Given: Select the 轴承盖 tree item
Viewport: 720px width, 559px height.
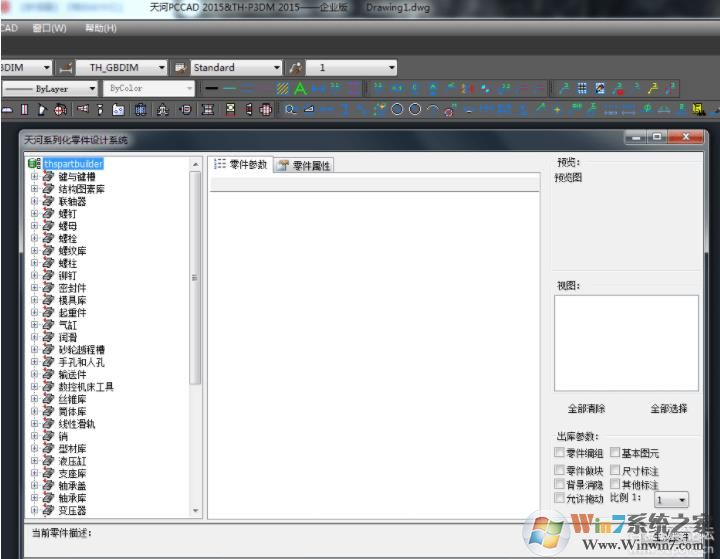Looking at the screenshot, I should coord(72,486).
